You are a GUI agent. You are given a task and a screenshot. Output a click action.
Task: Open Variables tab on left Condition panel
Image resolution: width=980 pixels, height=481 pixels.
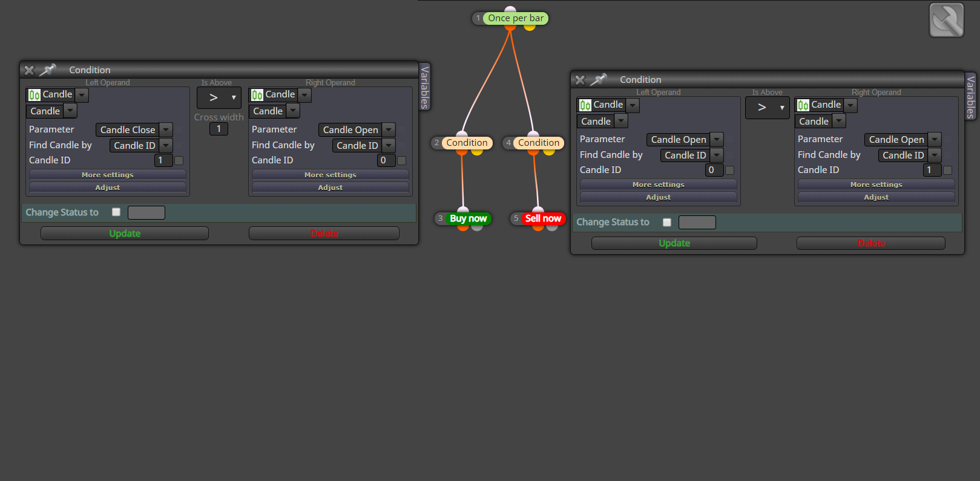(425, 87)
